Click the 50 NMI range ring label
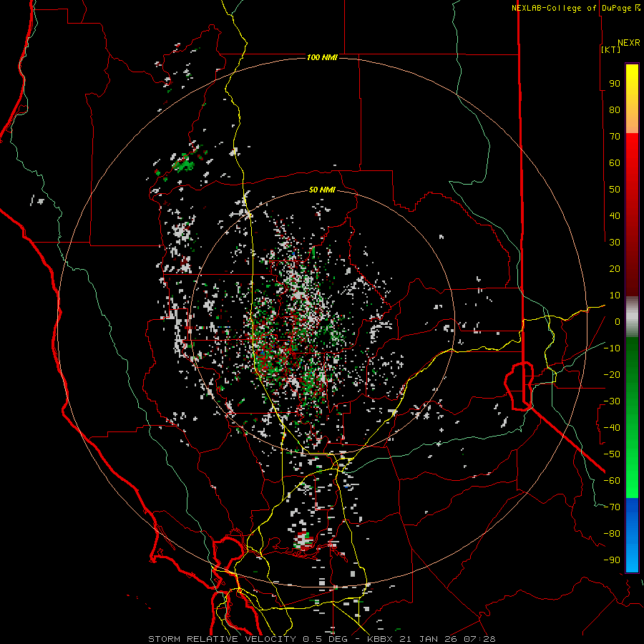 (x=322, y=190)
